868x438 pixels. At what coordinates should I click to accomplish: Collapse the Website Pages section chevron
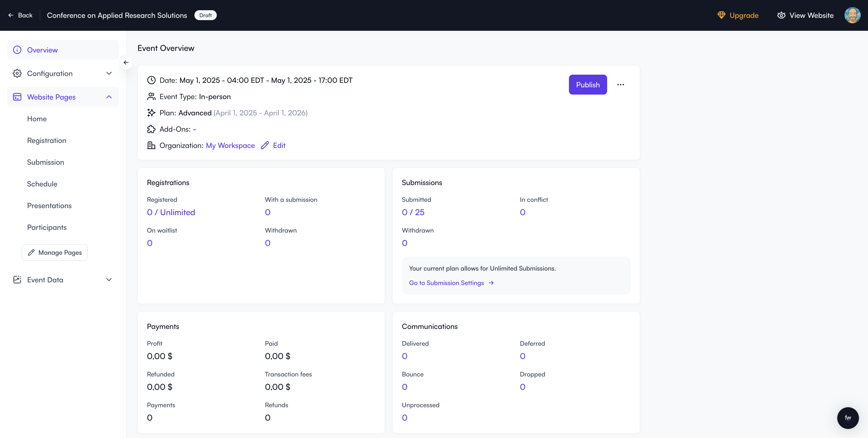point(109,97)
